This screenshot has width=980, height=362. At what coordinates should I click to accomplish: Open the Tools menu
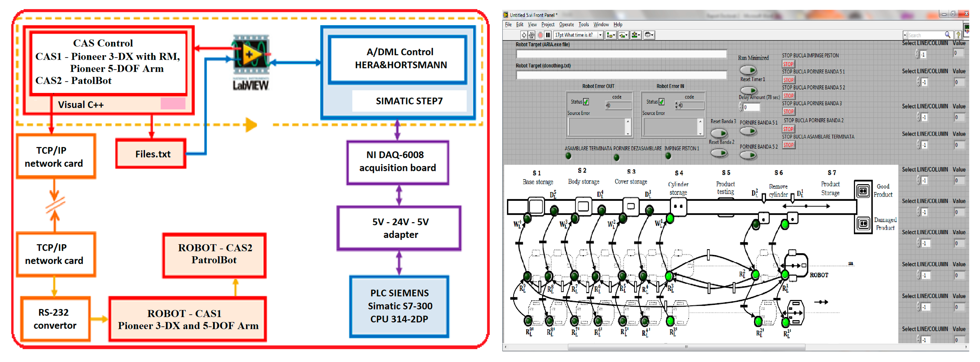(x=583, y=24)
